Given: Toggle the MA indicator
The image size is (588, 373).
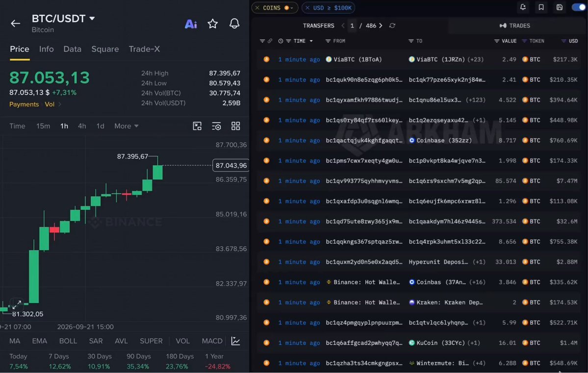Looking at the screenshot, I should point(15,341).
